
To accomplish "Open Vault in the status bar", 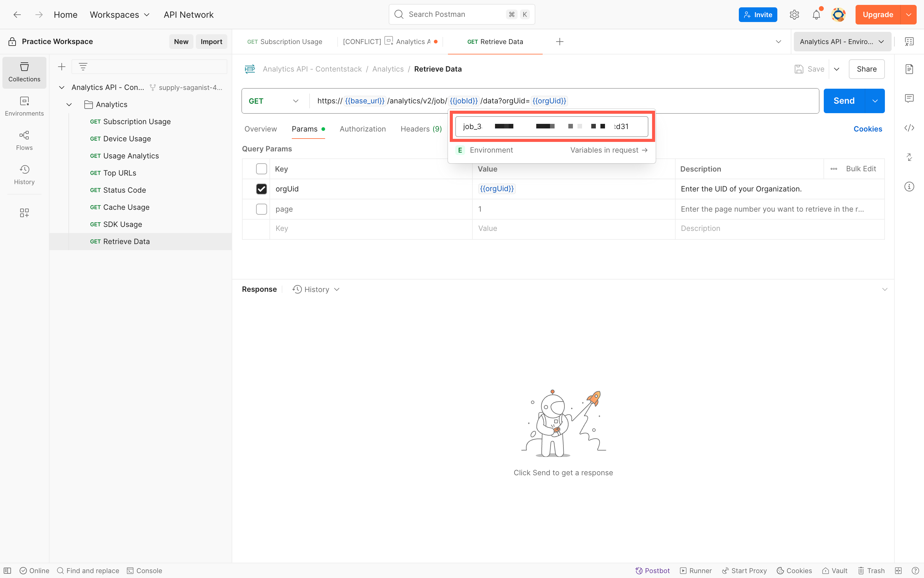I will coord(835,571).
